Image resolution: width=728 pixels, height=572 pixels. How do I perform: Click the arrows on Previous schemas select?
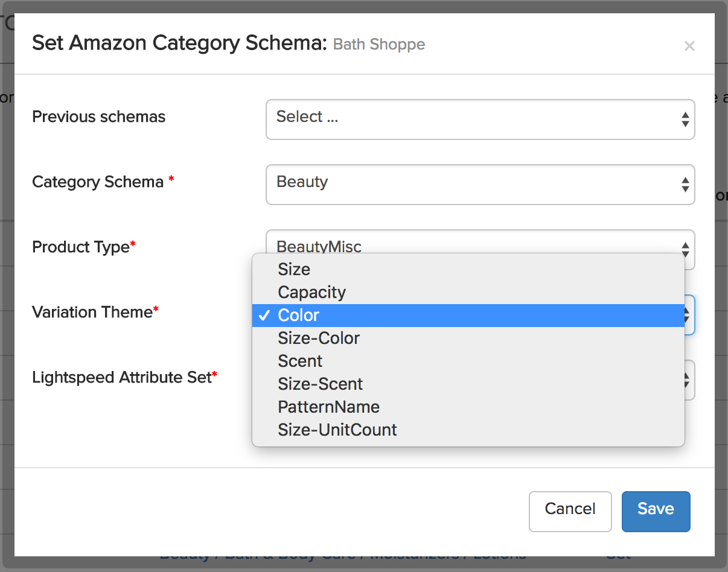pyautogui.click(x=685, y=119)
